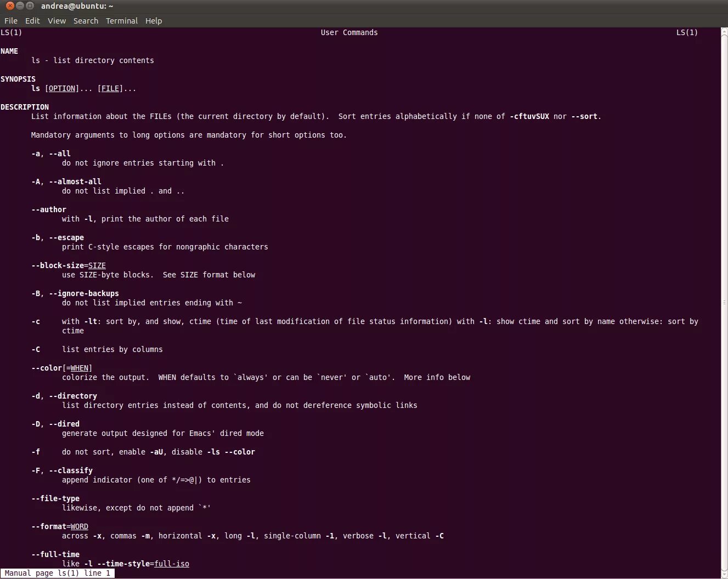Screen dimensions: 728x579
Task: Click the '-b, --escape' option line
Action: tap(58, 237)
